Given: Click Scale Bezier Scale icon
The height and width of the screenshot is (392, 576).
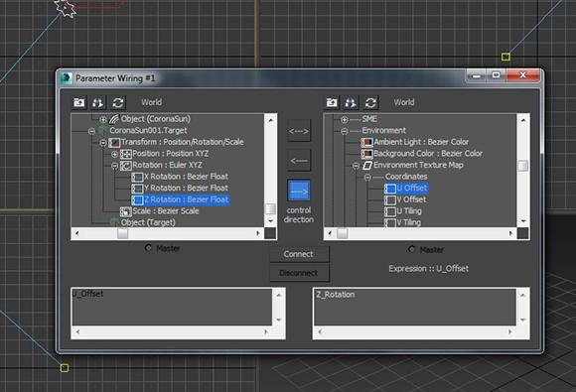Looking at the screenshot, I should pyautogui.click(x=126, y=211).
